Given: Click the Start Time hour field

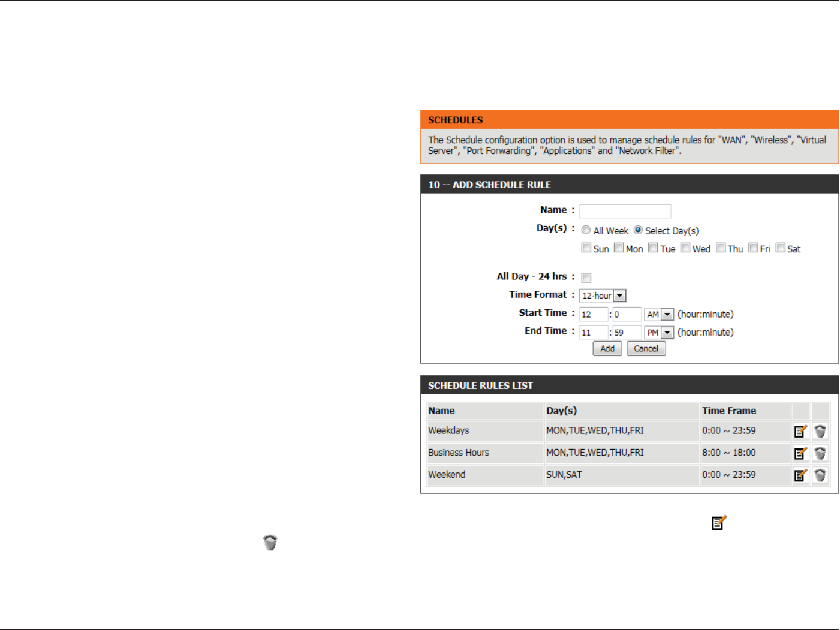Looking at the screenshot, I should (x=594, y=314).
